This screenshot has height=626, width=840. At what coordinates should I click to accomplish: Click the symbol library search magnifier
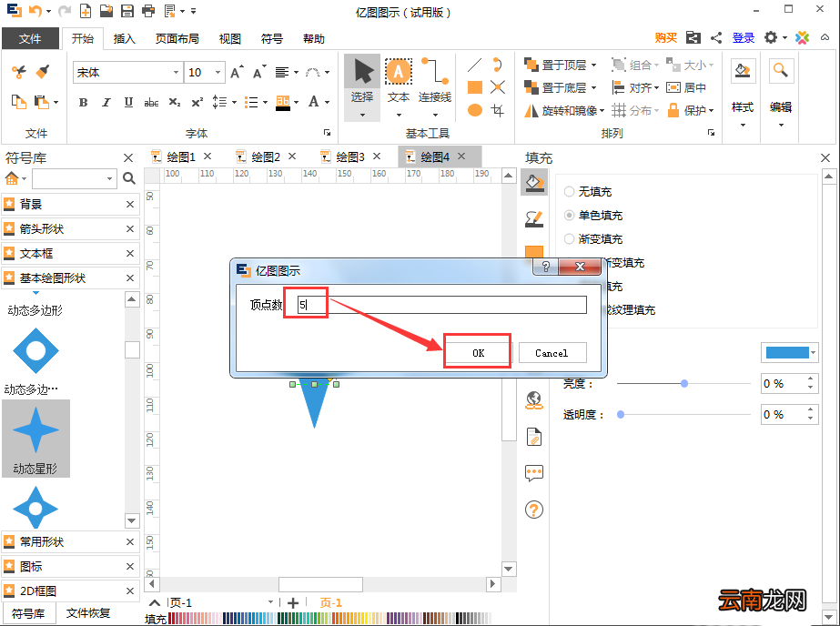[129, 178]
